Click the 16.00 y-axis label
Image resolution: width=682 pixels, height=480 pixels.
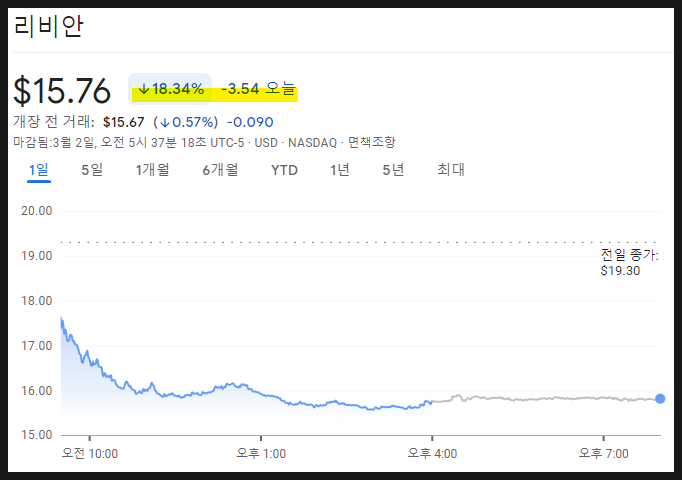click(x=37, y=391)
